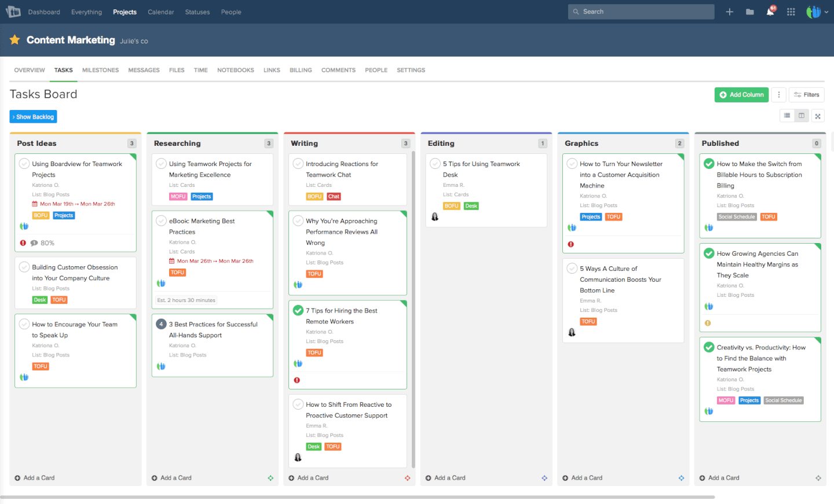Viewport: 834px width, 504px height.
Task: Open the user profile dropdown
Action: point(817,12)
